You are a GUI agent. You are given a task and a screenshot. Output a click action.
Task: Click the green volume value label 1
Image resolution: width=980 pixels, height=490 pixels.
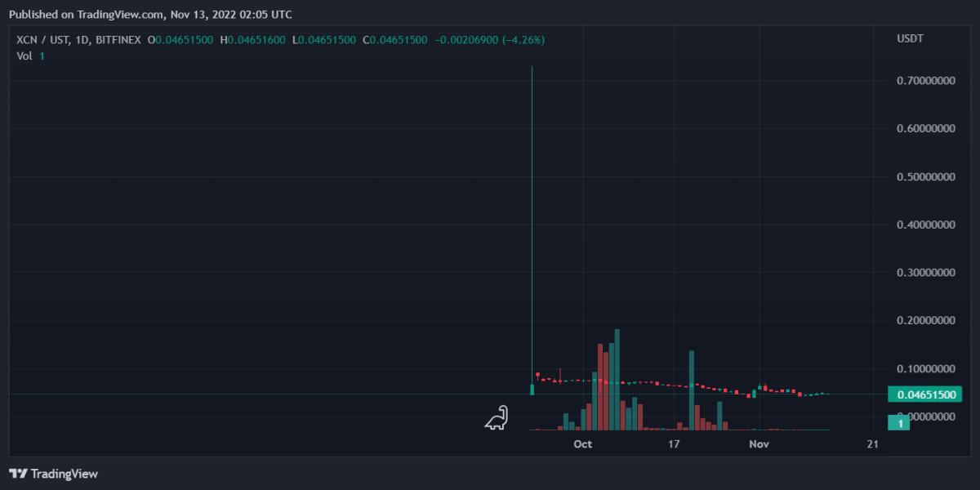(898, 423)
